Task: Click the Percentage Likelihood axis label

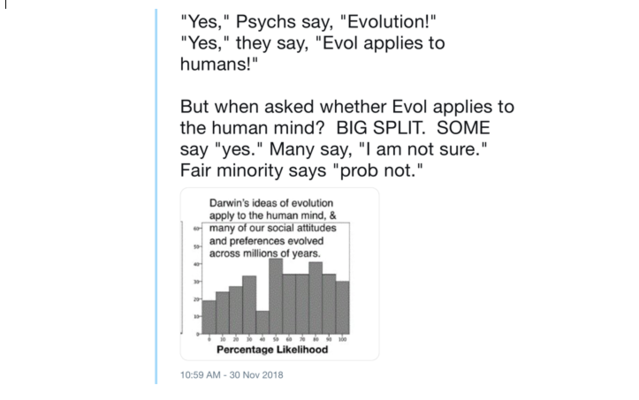Action: [x=272, y=349]
